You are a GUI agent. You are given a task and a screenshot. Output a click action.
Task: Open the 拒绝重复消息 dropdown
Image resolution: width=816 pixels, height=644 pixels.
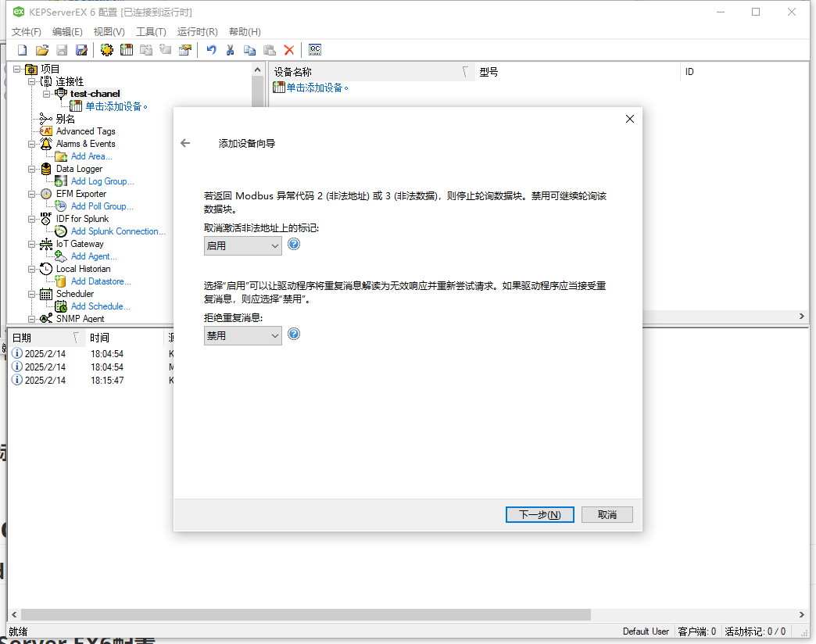pyautogui.click(x=242, y=335)
